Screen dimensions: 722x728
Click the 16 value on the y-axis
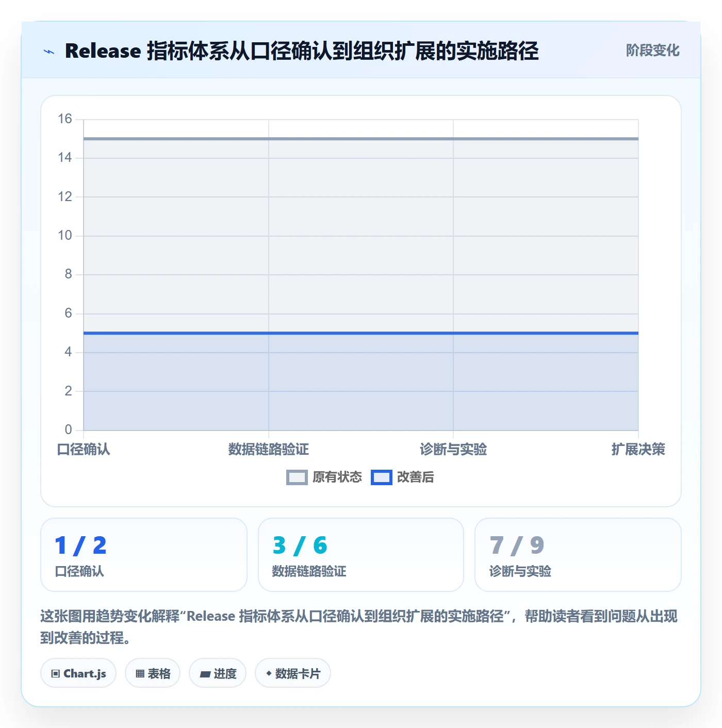tap(65, 119)
